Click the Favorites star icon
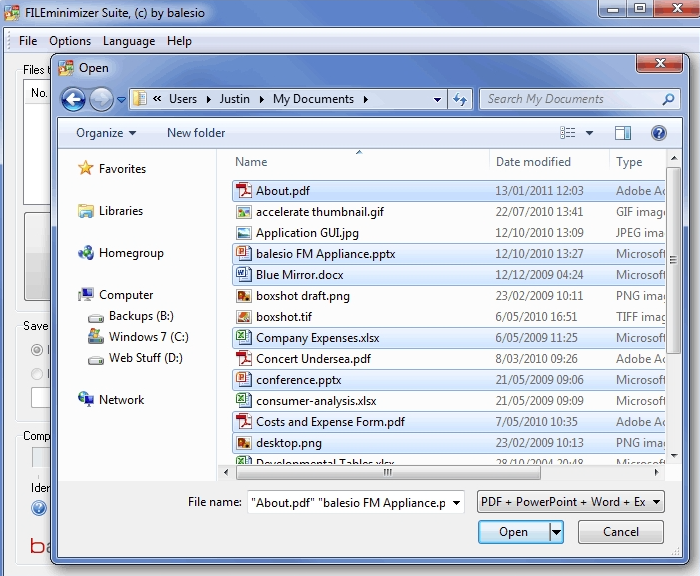This screenshot has height=576, width=700. 86,169
